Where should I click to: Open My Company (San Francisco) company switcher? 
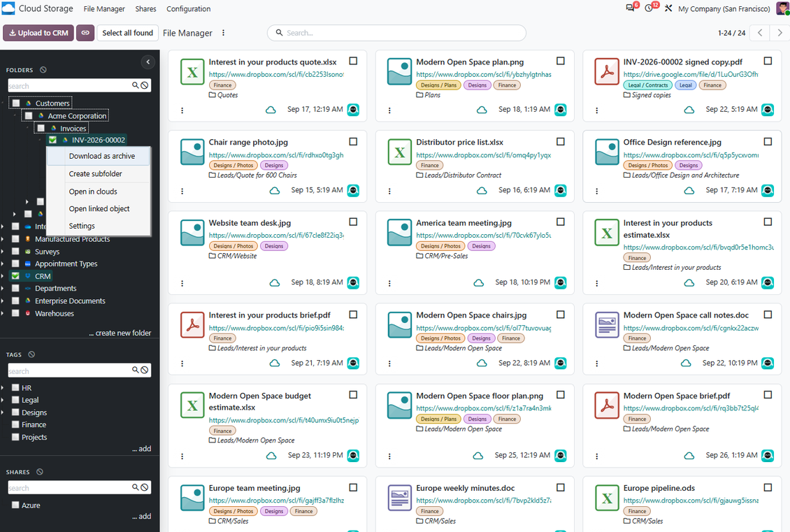[724, 8]
